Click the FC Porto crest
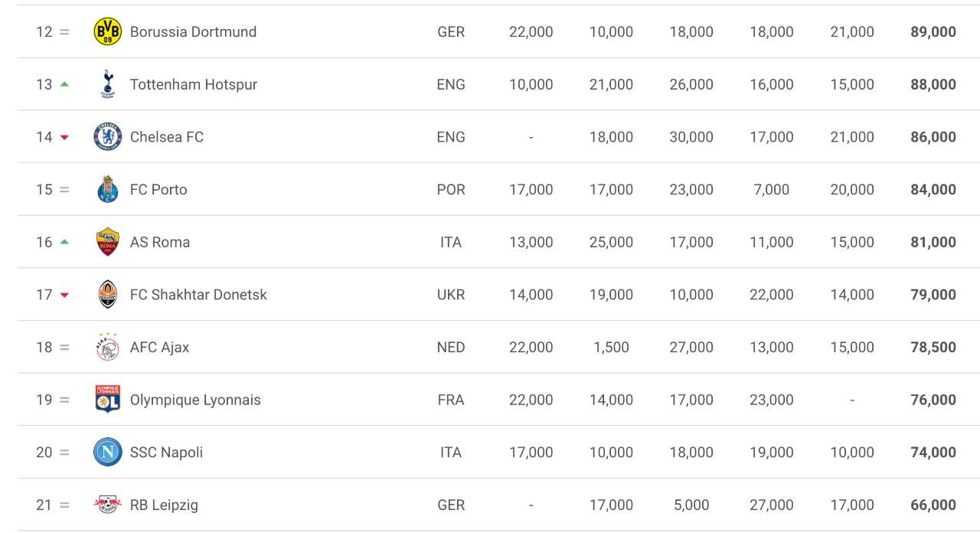Viewport: 980px width, 533px height. pos(107,189)
